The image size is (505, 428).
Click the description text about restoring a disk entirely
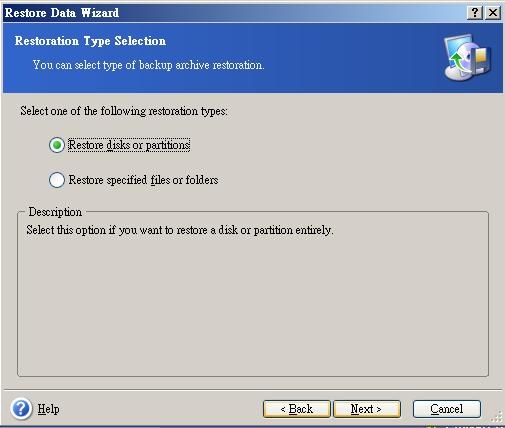tap(180, 230)
